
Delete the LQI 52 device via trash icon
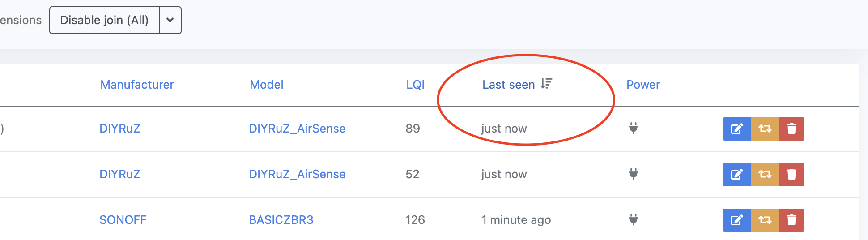tap(791, 175)
